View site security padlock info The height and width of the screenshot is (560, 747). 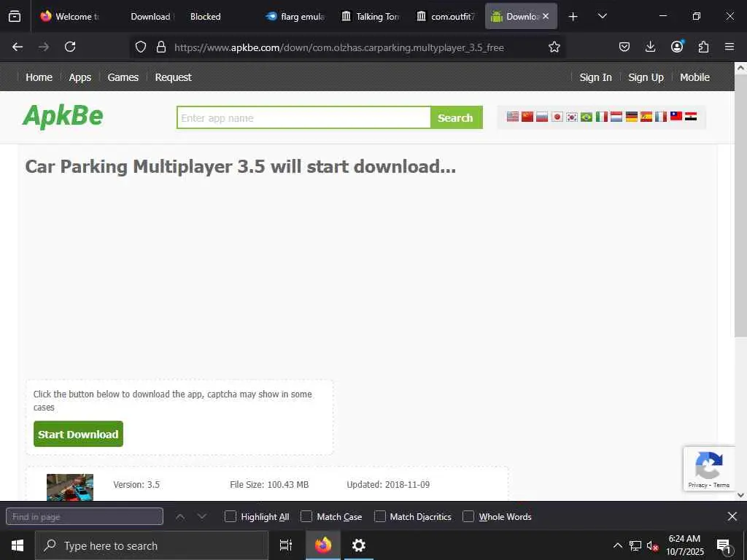161,47
